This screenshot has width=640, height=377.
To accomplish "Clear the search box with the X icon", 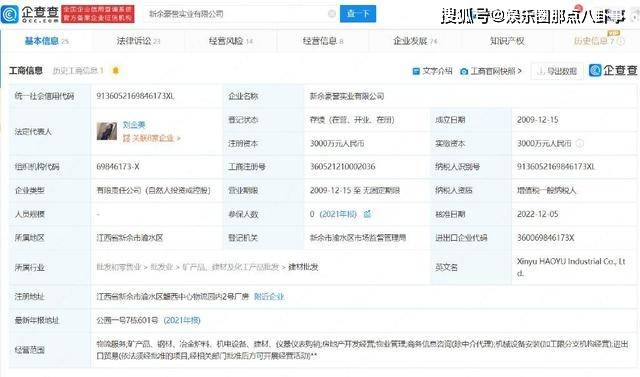I will 332,14.
